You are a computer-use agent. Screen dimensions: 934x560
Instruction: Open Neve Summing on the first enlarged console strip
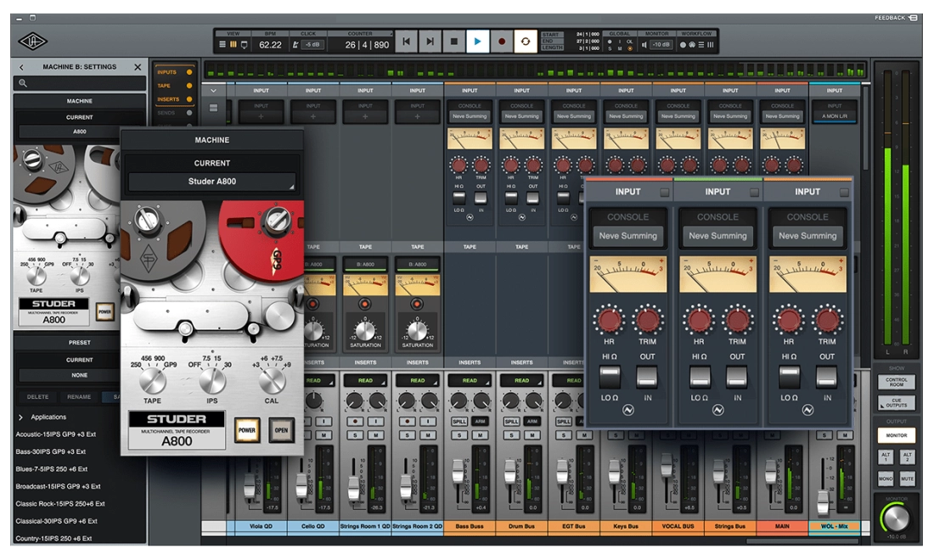coord(627,236)
